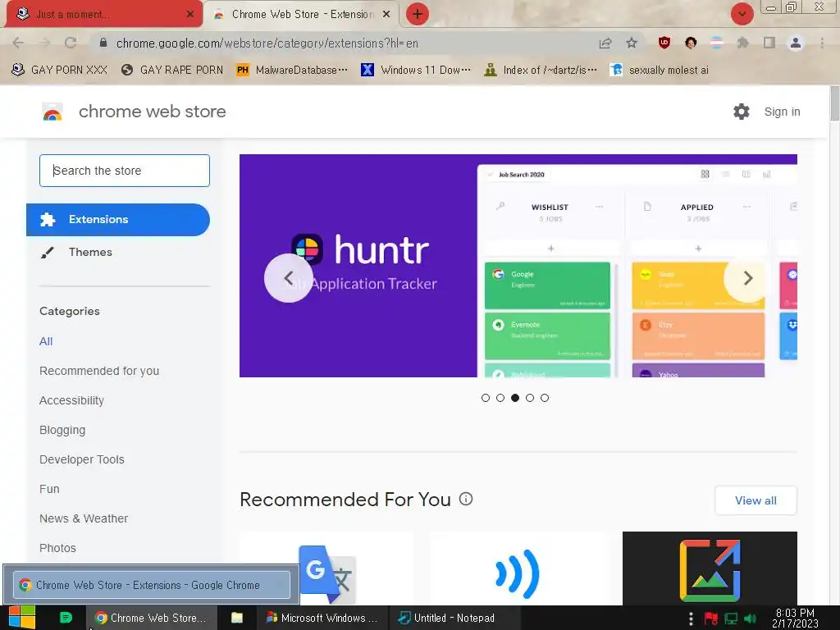Image resolution: width=840 pixels, height=630 pixels.
Task: Open the Google Translate extension card
Action: click(x=326, y=568)
